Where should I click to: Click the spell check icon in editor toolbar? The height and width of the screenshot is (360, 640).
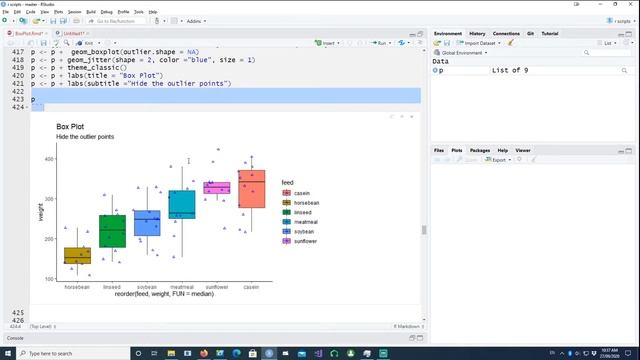pos(56,43)
